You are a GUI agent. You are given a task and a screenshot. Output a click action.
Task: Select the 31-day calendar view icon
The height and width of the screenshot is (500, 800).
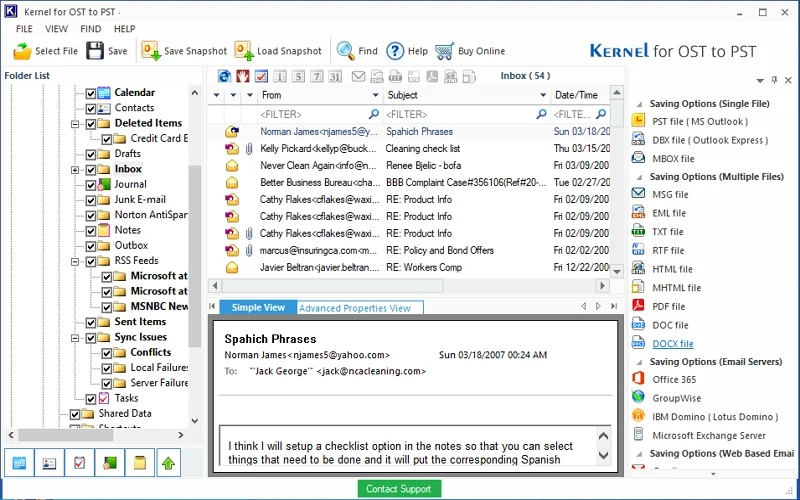[335, 77]
